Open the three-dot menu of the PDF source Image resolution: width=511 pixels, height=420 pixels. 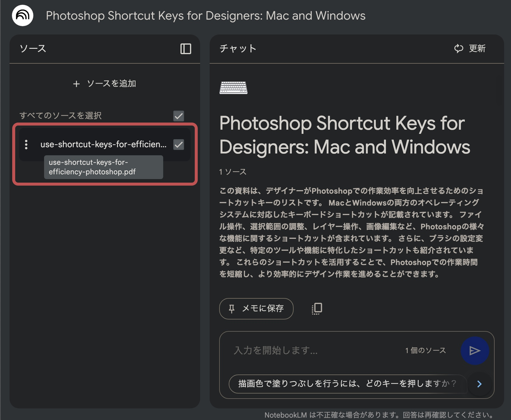click(x=26, y=145)
